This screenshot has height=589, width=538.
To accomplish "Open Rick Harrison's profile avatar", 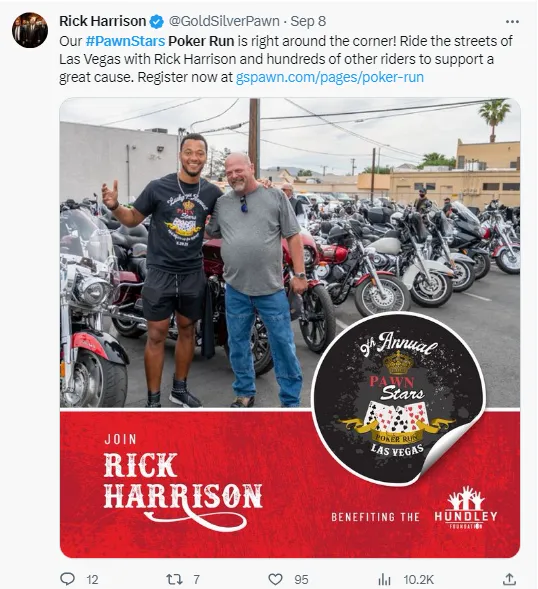I will point(30,30).
